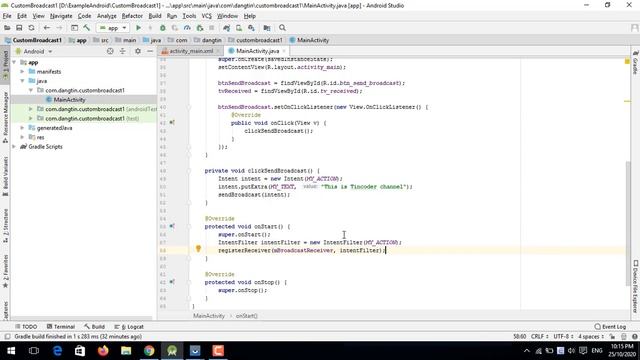Click the Profile app gauge icon

[187, 28]
